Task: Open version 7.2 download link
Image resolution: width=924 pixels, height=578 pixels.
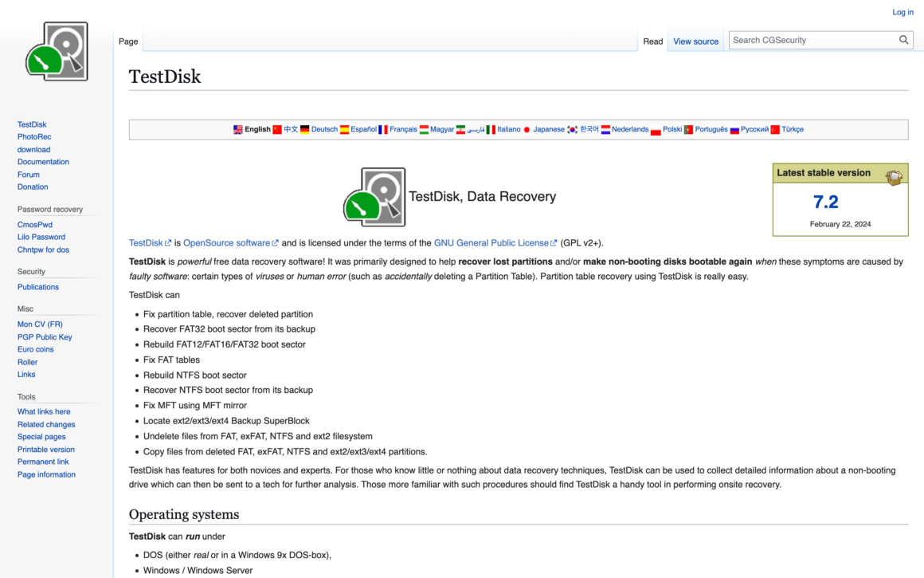Action: [825, 202]
